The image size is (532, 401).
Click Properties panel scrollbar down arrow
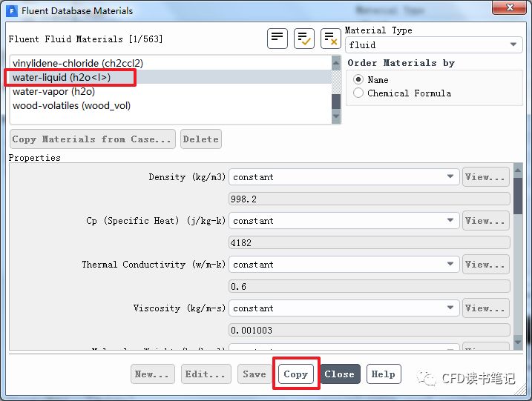518,342
